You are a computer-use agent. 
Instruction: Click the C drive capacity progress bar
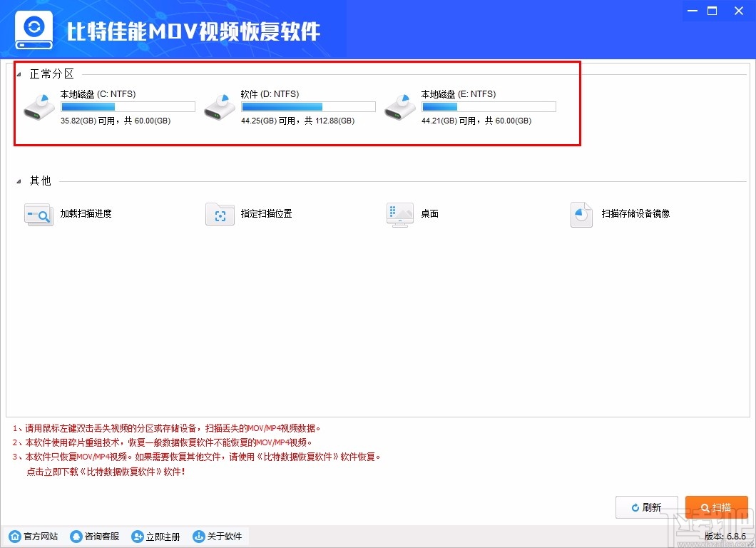click(127, 106)
